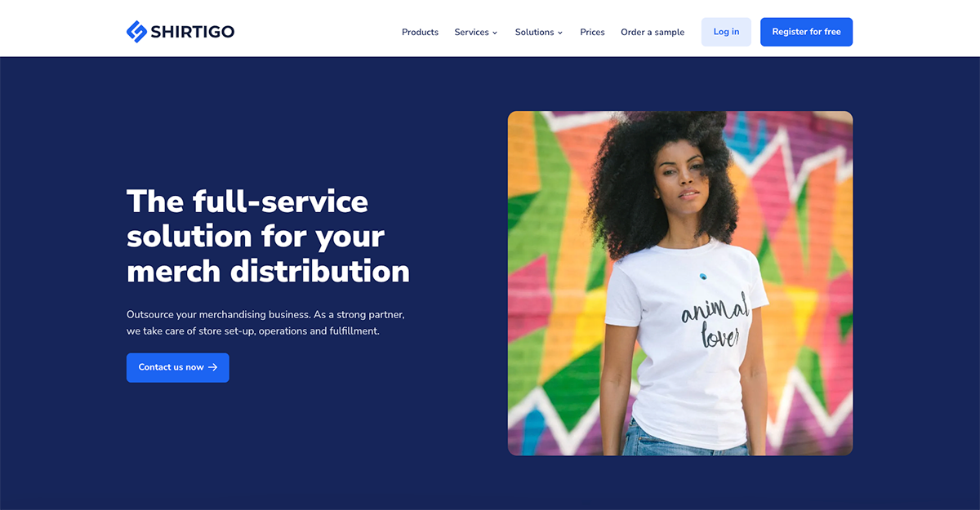
Task: Click the Shirtigo diamond logo icon
Action: click(x=136, y=32)
